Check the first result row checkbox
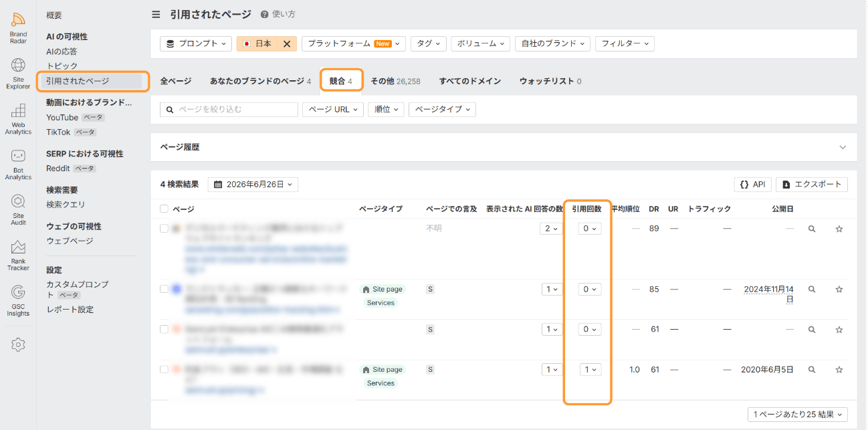 165,229
